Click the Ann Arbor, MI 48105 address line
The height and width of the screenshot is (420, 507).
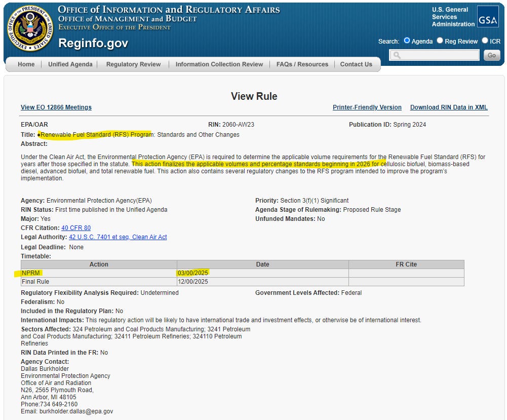click(49, 397)
